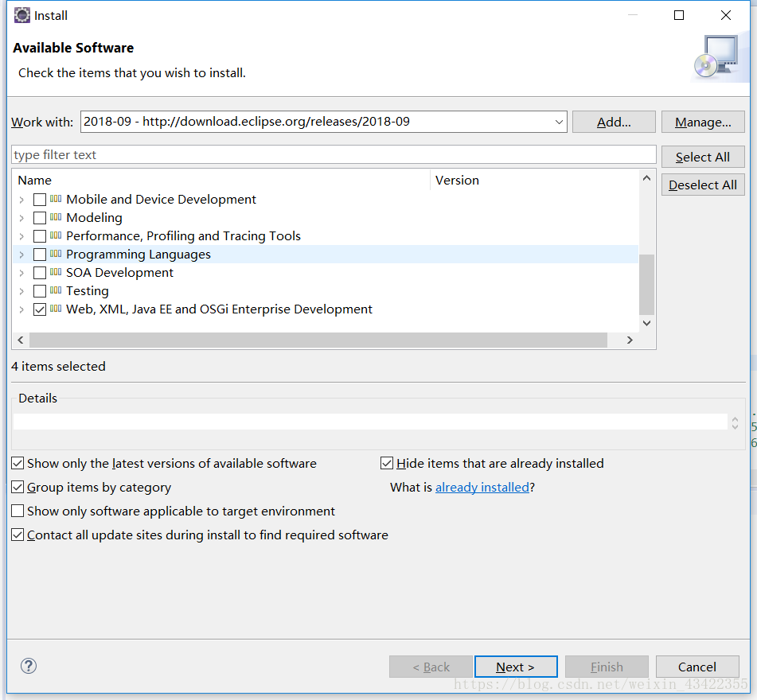
Task: Click the Select All button
Action: pyautogui.click(x=703, y=157)
